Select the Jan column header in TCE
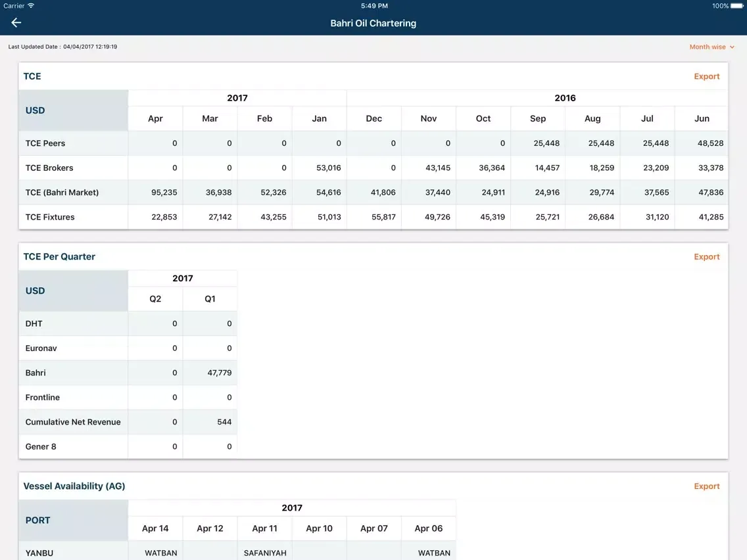Image resolution: width=747 pixels, height=560 pixels. click(319, 118)
